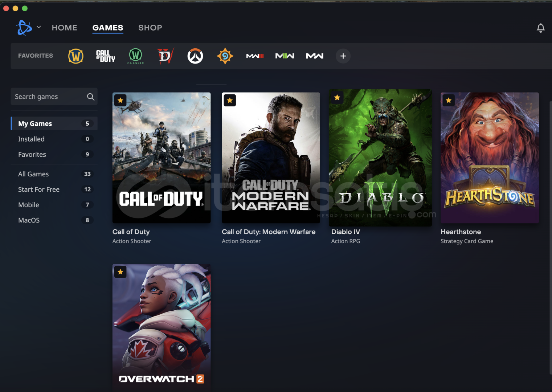Show Installed games list
552x392 pixels.
[54, 139]
